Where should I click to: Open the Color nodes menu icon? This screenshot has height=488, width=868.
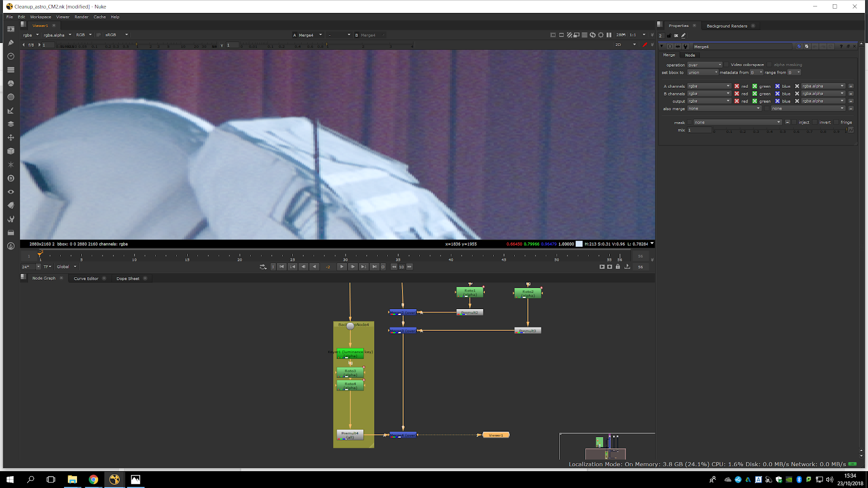point(10,84)
